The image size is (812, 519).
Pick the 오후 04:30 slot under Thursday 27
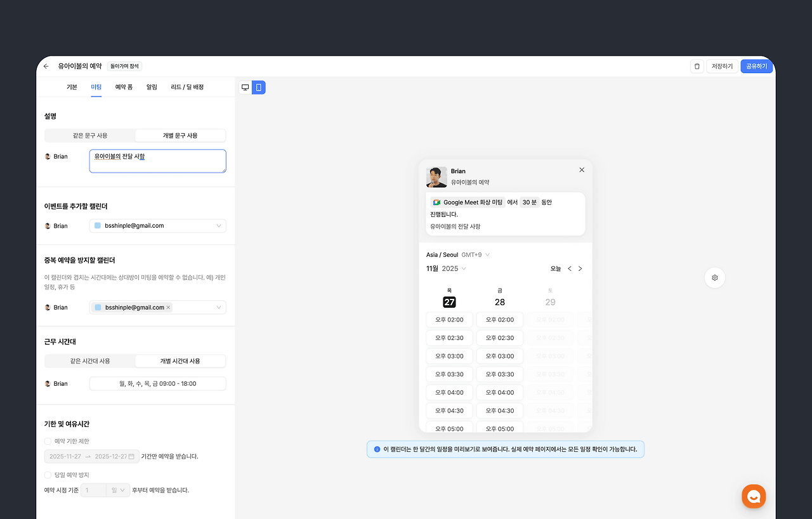[x=449, y=411]
